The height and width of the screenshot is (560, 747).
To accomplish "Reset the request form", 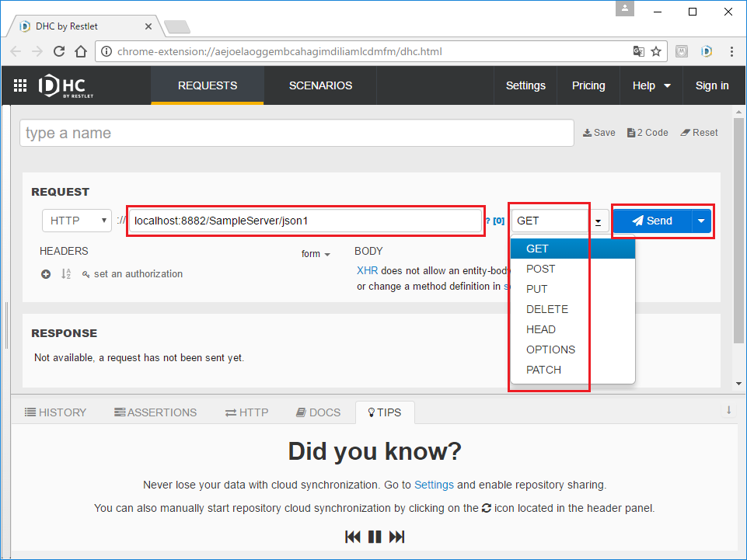I will (699, 133).
